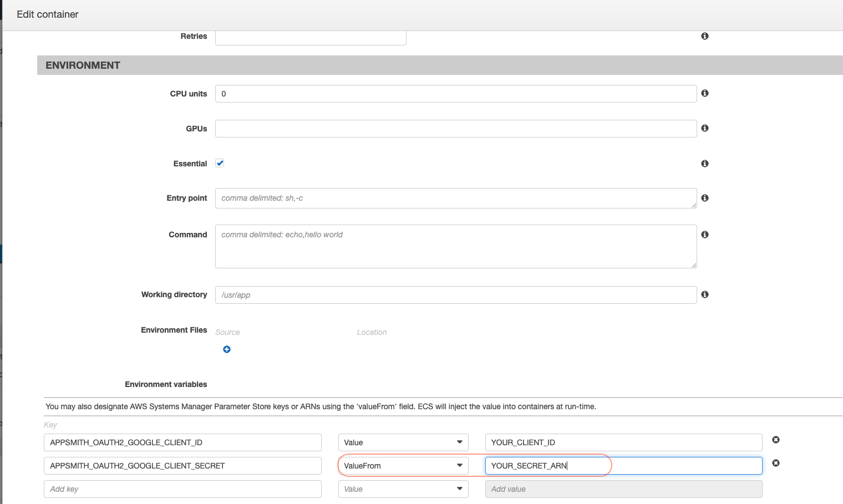Screen dimensions: 843x504
Task: Click the Command text area
Action: [456, 246]
